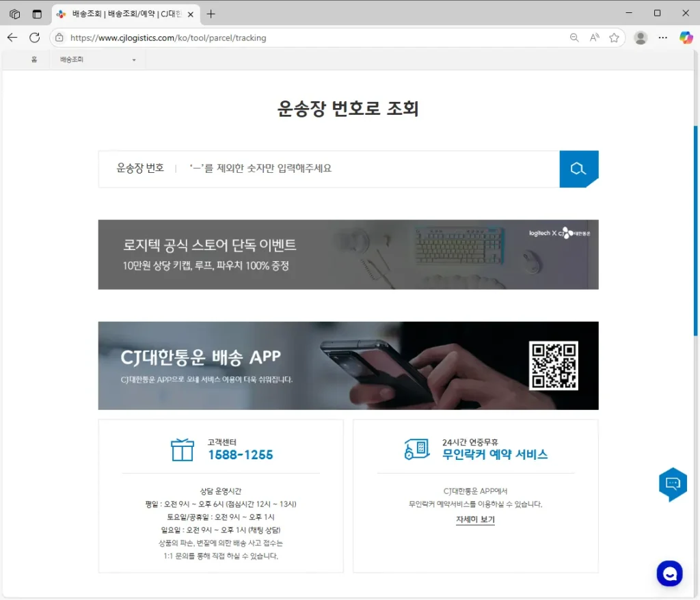Open CJ대한통운 배송 APP banner
This screenshot has width=700, height=600.
coord(348,366)
